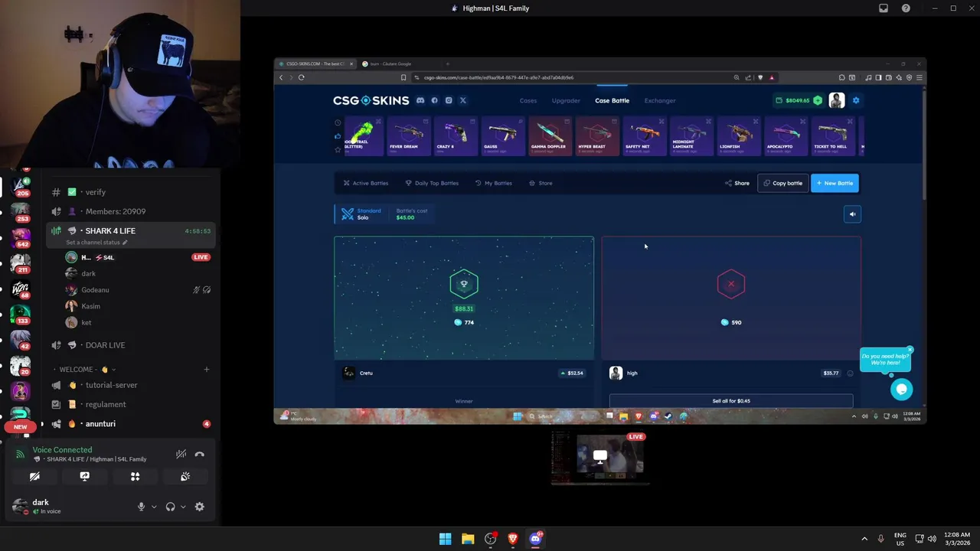
Task: Open the Discord inbox icon in the title bar
Action: point(884,8)
